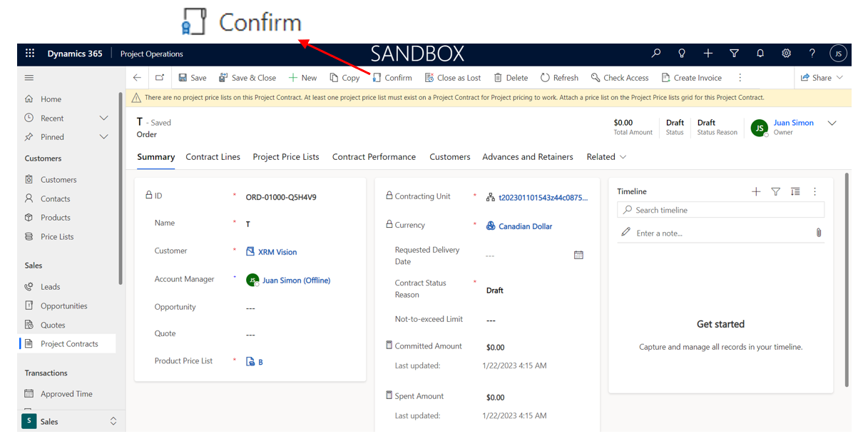Switch the Sales area selector
Image resolution: width=868 pixels, height=444 pixels.
[69, 421]
